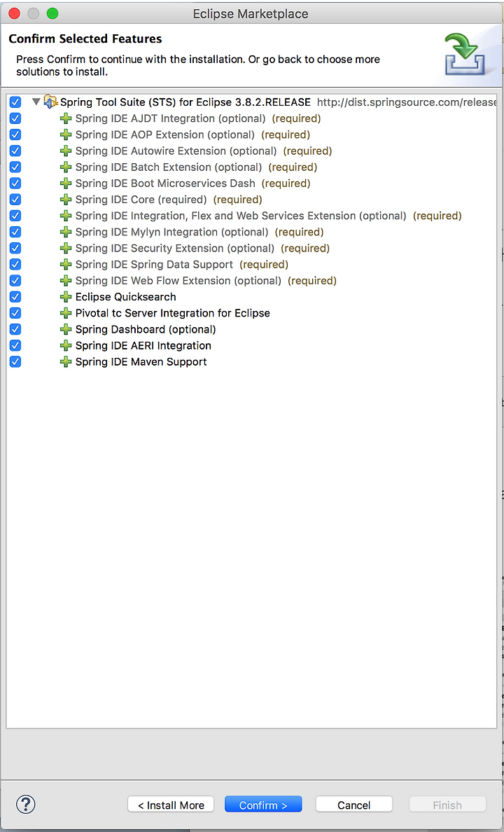Click plus icon beside Pivotal tc Server Integration

(x=66, y=313)
